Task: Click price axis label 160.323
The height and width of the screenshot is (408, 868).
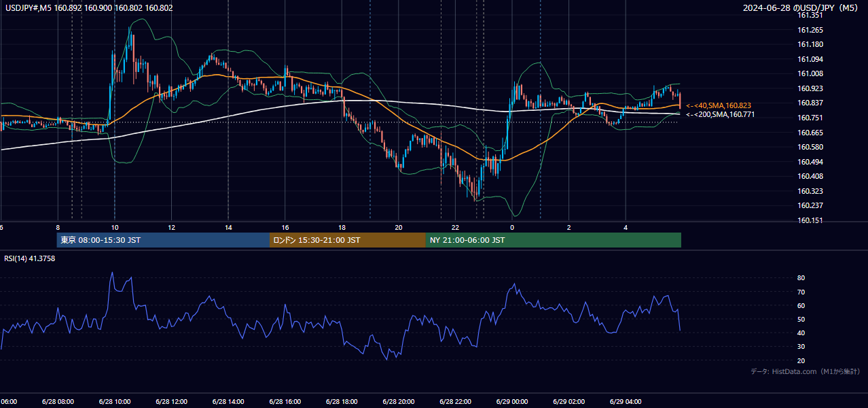Action: [810, 191]
